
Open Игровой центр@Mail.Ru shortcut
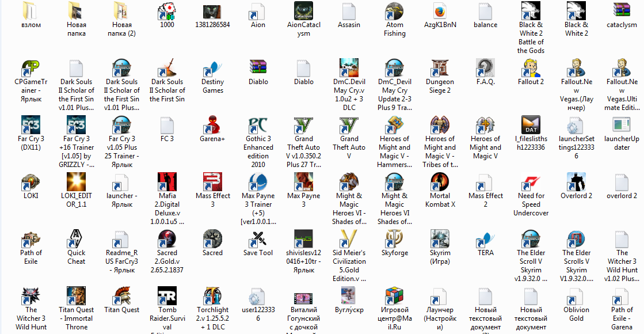tap(395, 296)
